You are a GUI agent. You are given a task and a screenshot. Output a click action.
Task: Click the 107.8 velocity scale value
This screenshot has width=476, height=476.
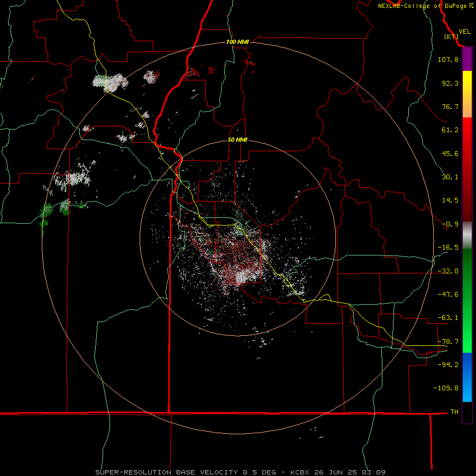click(x=448, y=59)
